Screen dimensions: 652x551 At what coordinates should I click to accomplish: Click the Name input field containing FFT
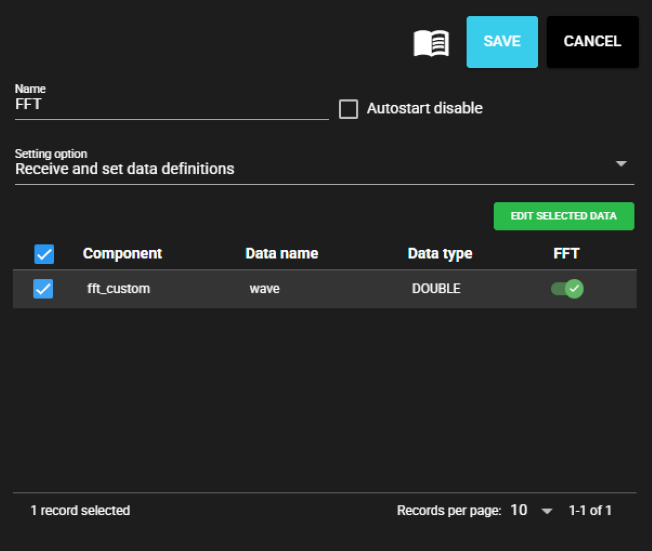[x=171, y=105]
